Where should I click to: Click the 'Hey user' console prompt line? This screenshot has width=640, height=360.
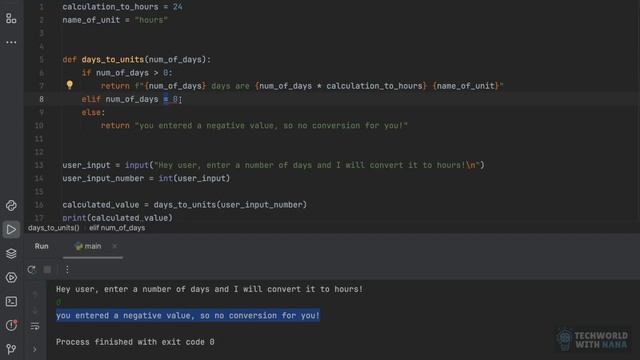[x=209, y=289]
